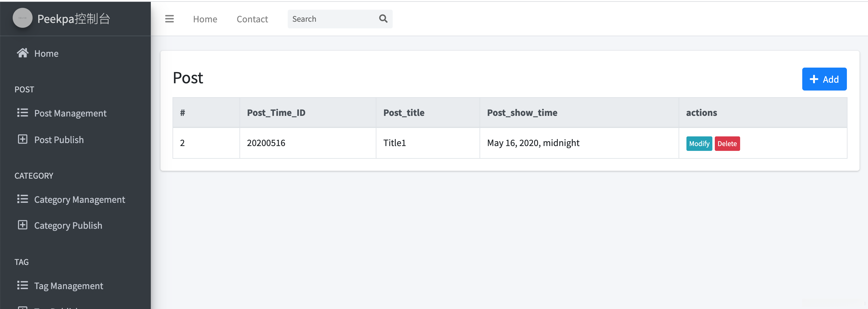
Task: Open Tag Management from the sidebar
Action: (68, 286)
